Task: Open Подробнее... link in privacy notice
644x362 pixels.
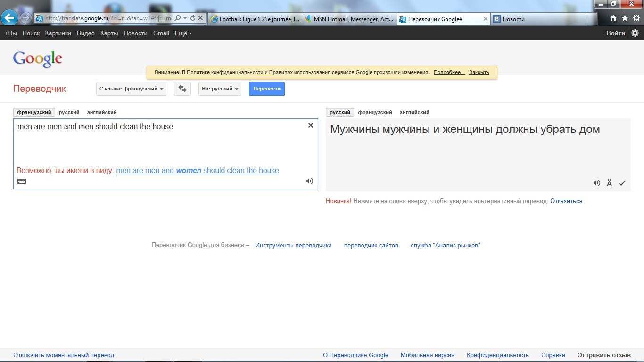Action: [449, 73]
